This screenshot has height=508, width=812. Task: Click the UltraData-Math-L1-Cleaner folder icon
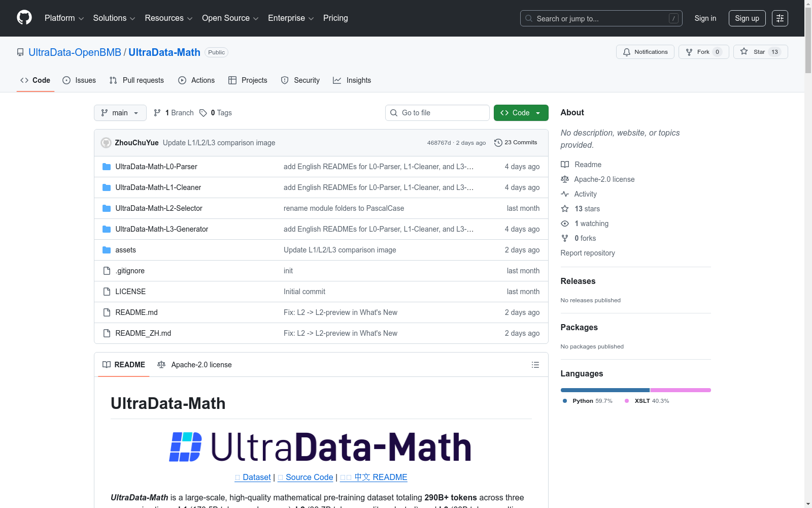pyautogui.click(x=107, y=187)
